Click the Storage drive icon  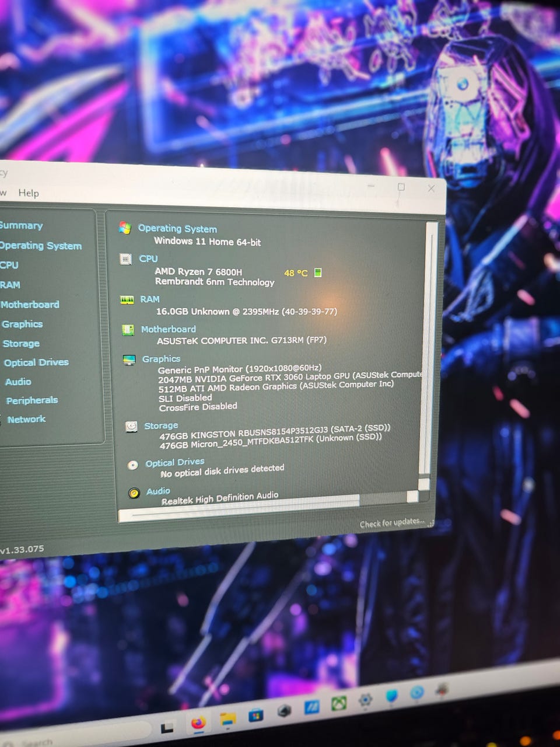coord(131,427)
